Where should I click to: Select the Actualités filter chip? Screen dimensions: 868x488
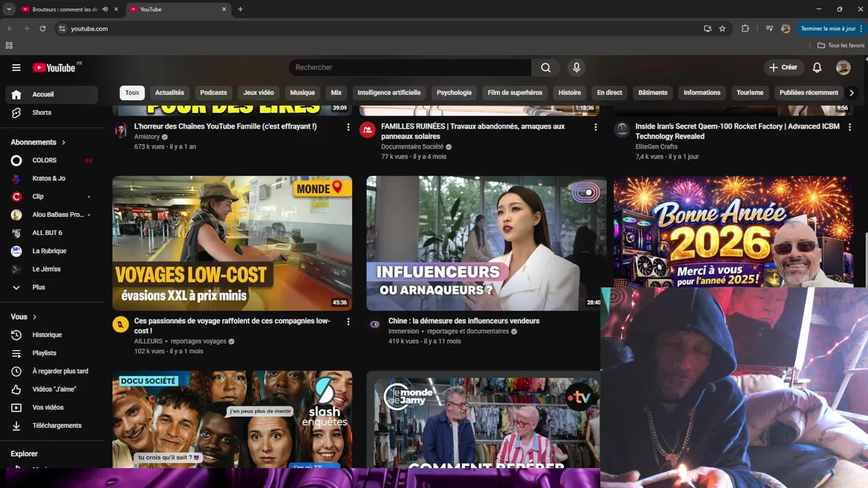click(170, 93)
